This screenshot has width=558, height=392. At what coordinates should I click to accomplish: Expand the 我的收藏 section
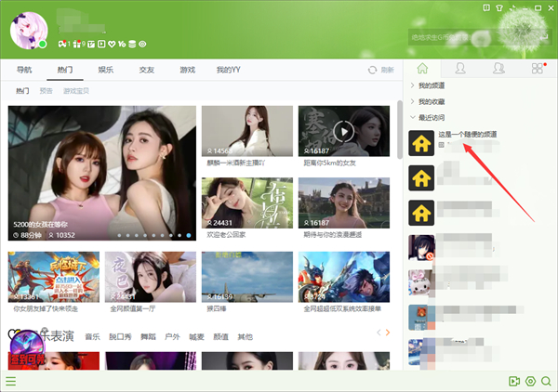[x=428, y=101]
